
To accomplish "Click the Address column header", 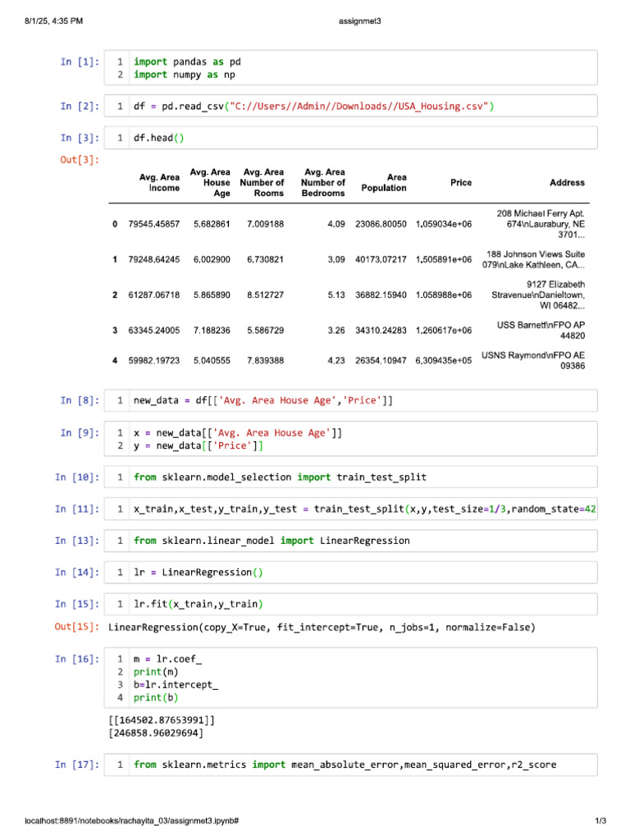I will coord(568,183).
